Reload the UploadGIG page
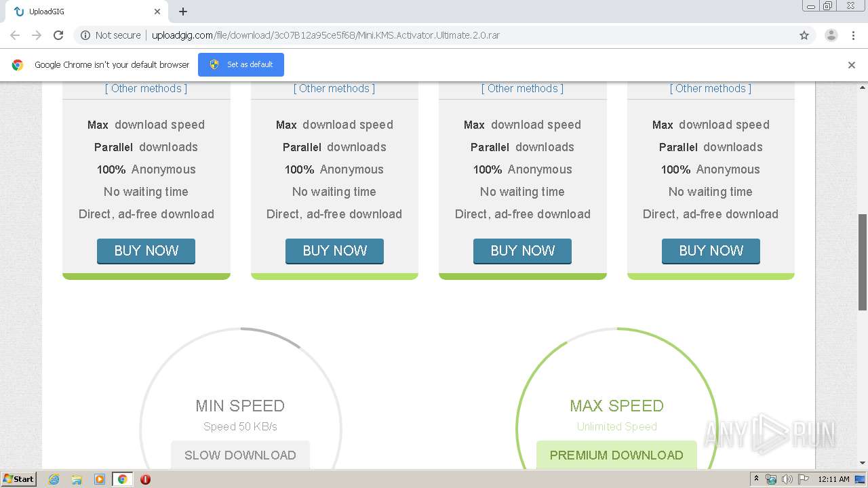This screenshot has height=488, width=868. pos(58,35)
